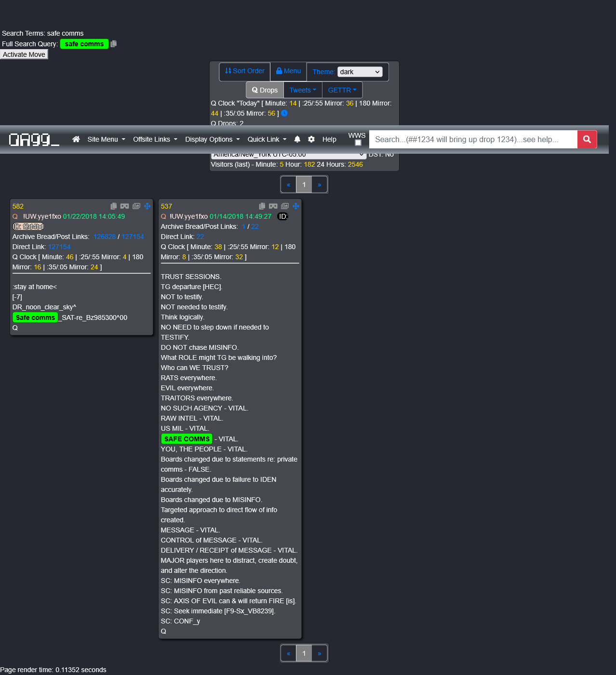The height and width of the screenshot is (675, 616).
Task: Open notifications bell icon
Action: [x=297, y=139]
